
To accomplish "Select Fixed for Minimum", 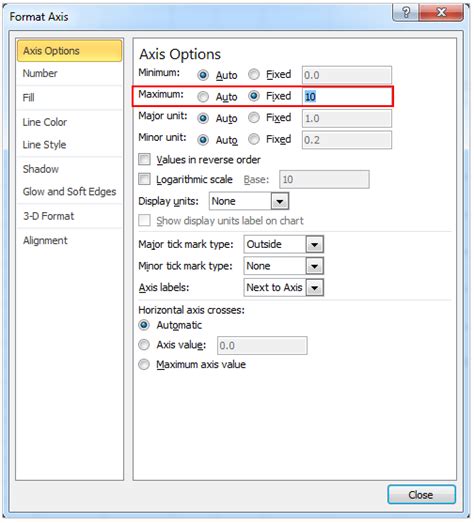I will click(254, 74).
